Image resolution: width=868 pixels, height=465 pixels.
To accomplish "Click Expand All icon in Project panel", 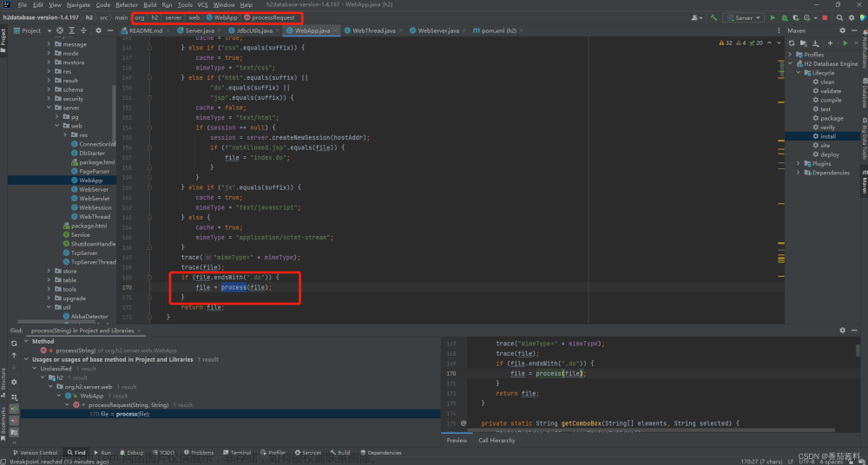I will click(x=71, y=30).
